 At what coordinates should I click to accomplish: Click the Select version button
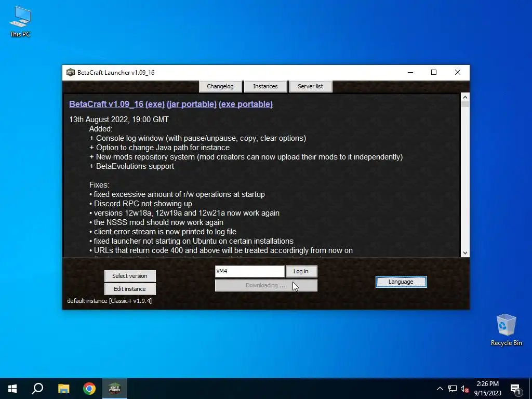130,276
